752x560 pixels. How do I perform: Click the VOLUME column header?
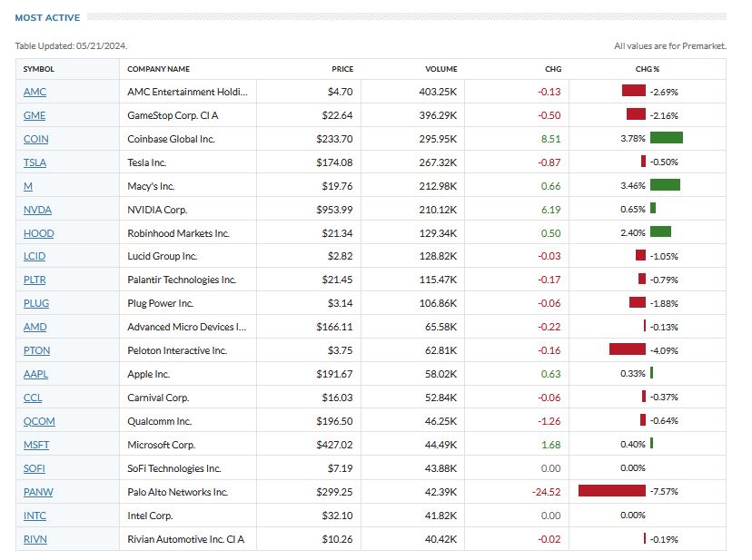440,69
